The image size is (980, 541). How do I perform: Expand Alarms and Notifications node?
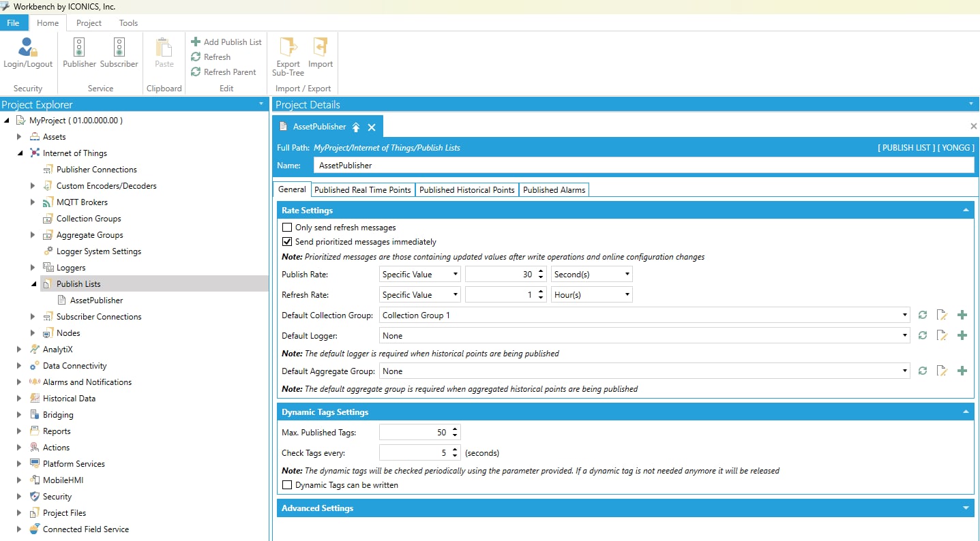(19, 382)
